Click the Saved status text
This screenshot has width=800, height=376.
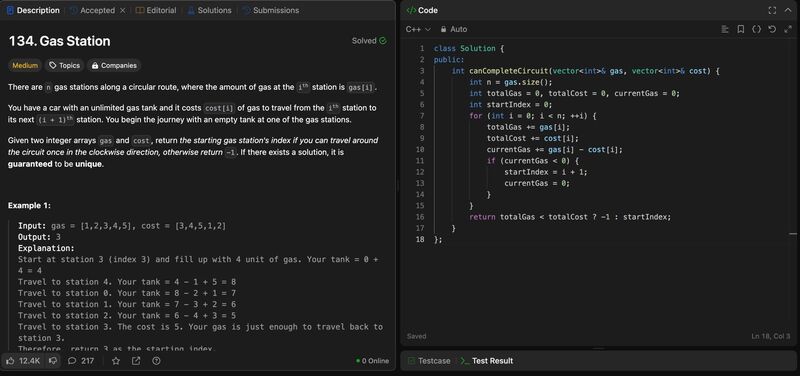(x=416, y=336)
